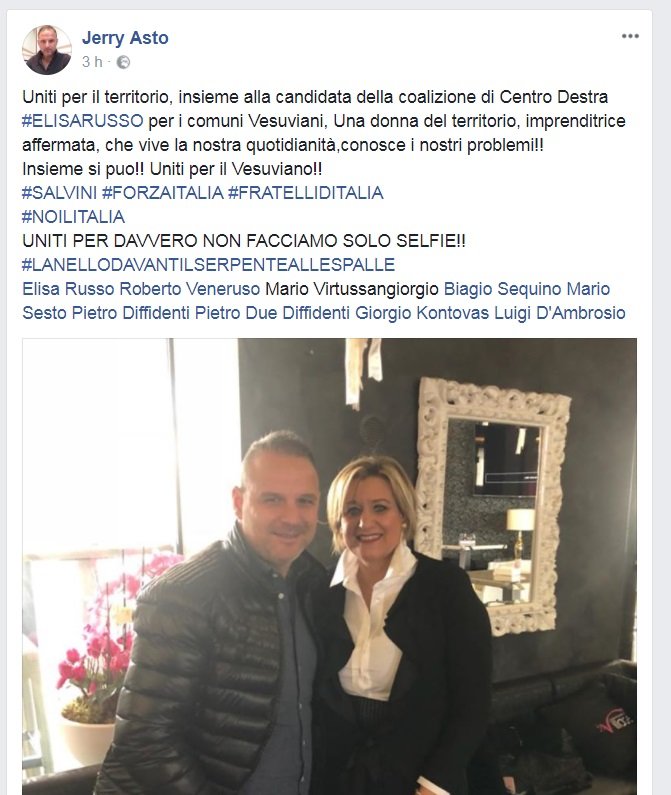This screenshot has width=671, height=795.
Task: Open the attached photo of two people
Action: coord(330,566)
